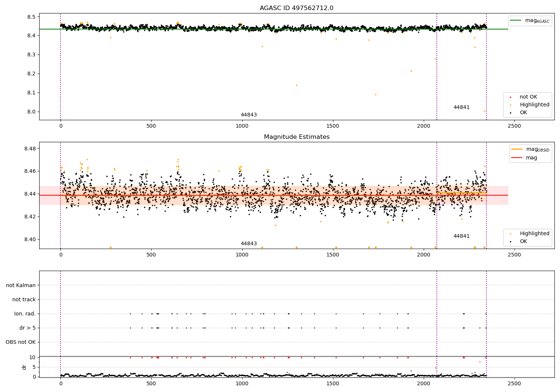Select 'OK' in the top plot legend
This screenshot has height=392, width=560.
pos(523,113)
